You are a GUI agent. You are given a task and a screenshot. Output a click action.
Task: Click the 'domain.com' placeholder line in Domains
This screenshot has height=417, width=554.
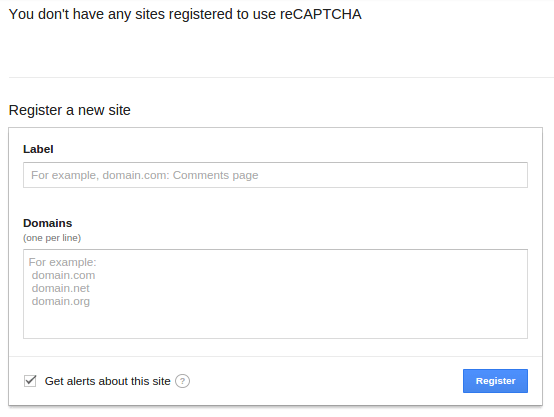tap(63, 275)
